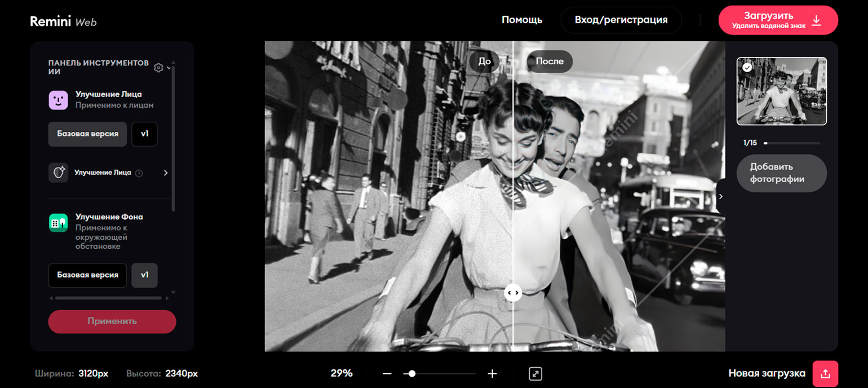Viewport: 868px width, 388px height.
Task: Click Добавить фотографии button
Action: (x=781, y=173)
